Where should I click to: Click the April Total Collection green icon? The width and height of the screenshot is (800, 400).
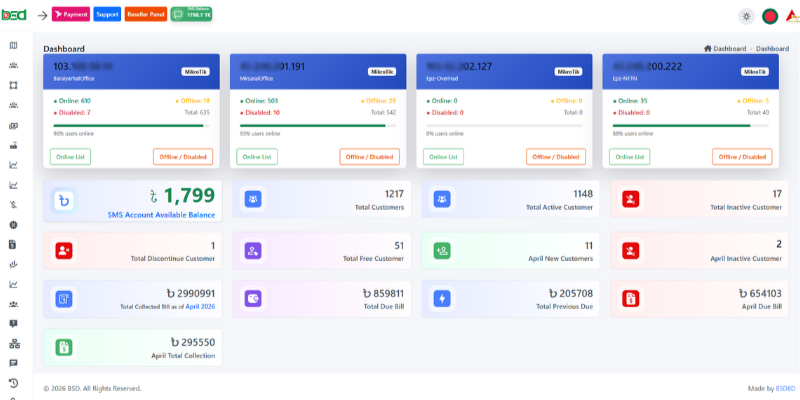(x=64, y=348)
